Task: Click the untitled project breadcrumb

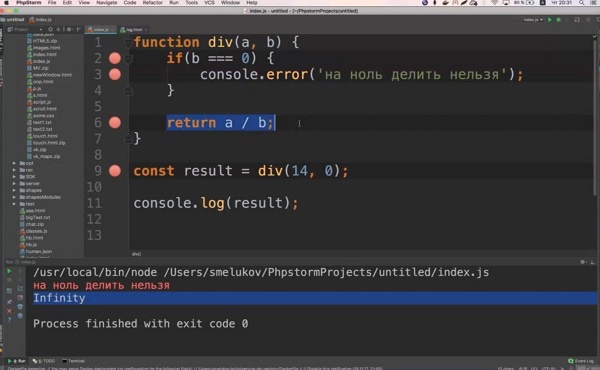Action: point(13,20)
